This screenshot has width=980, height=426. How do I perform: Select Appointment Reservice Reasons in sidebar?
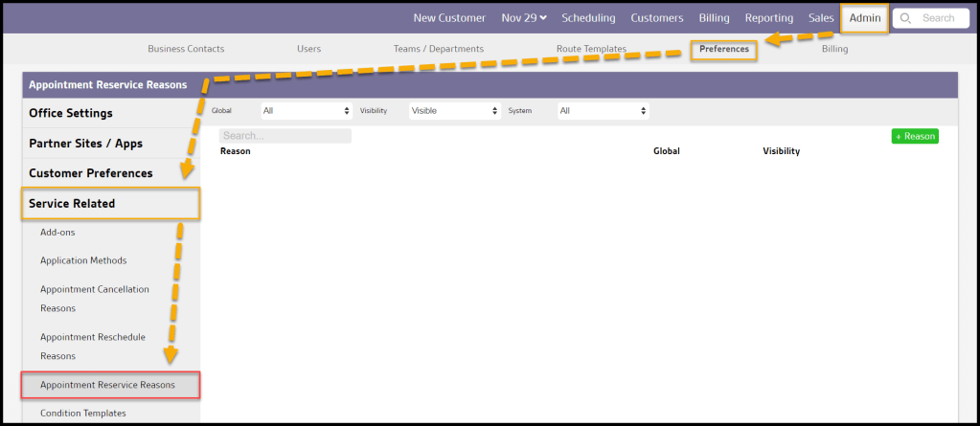(x=110, y=385)
